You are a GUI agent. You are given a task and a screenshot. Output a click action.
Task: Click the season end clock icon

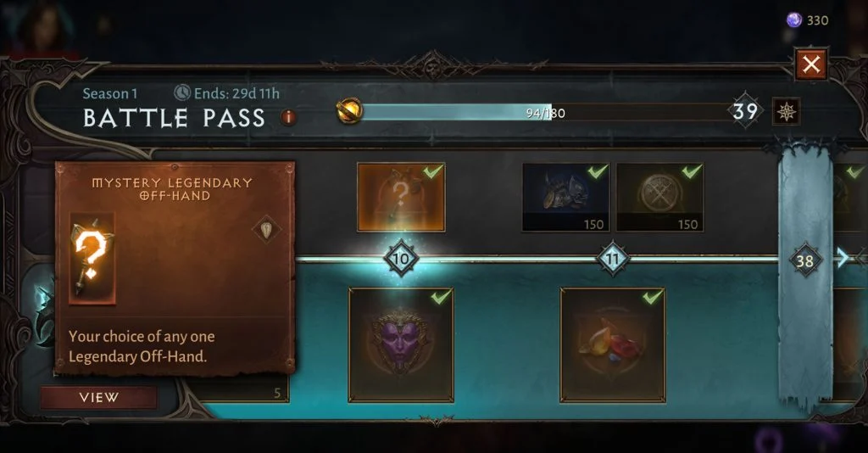pyautogui.click(x=182, y=92)
